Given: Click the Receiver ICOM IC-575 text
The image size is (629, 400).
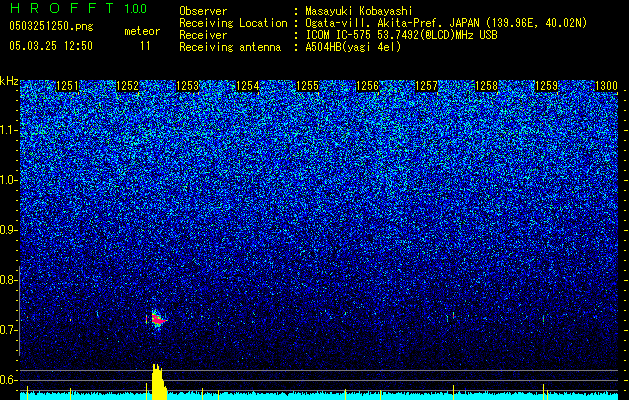Looking at the screenshot, I should [401, 35].
